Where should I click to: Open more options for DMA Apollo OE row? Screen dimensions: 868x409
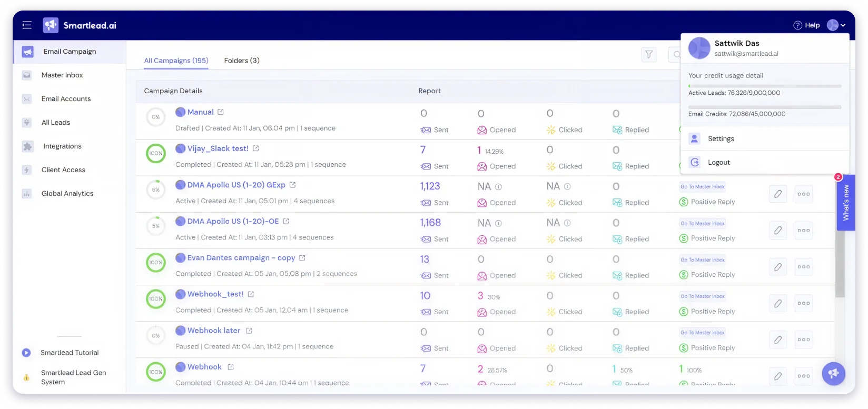[804, 230]
